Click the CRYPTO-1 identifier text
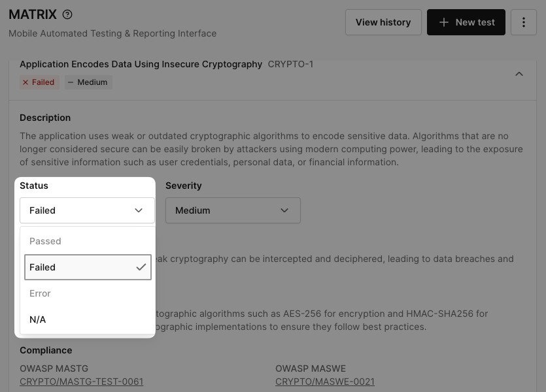The height and width of the screenshot is (392, 546). (290, 64)
